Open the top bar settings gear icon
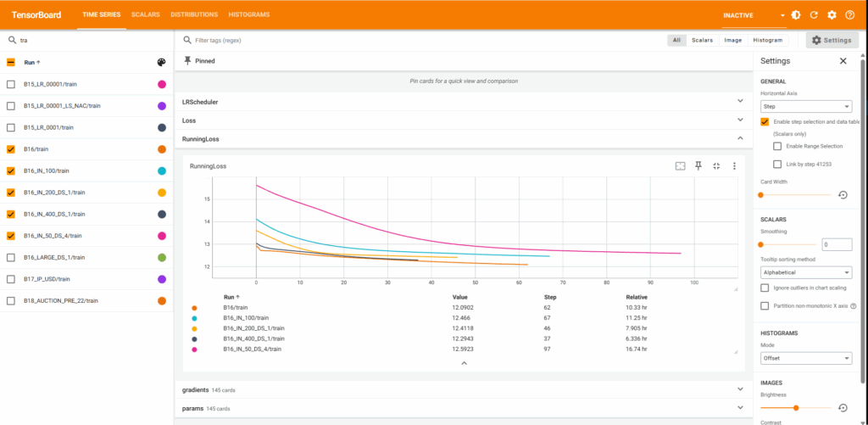The image size is (868, 425). [832, 15]
